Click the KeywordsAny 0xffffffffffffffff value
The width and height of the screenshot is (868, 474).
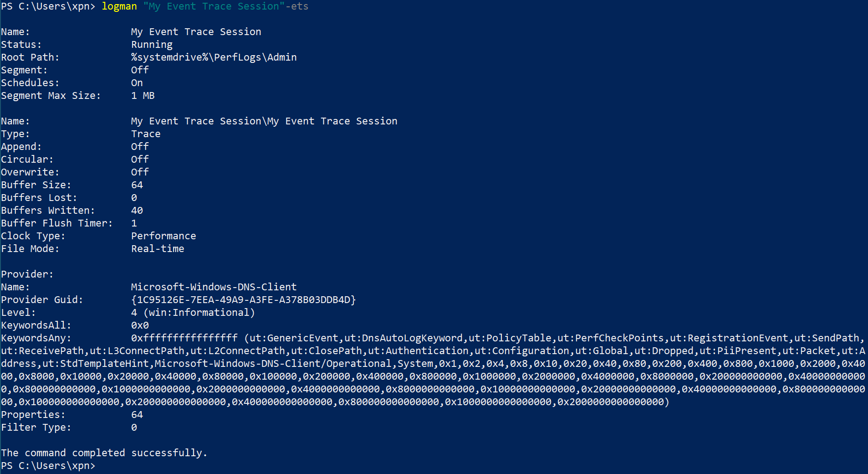184,338
